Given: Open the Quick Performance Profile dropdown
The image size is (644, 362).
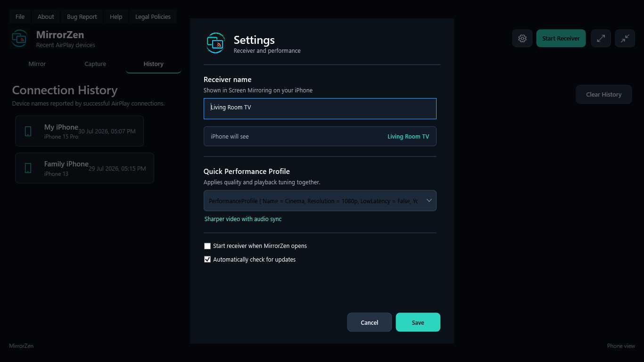Looking at the screenshot, I should click(320, 201).
